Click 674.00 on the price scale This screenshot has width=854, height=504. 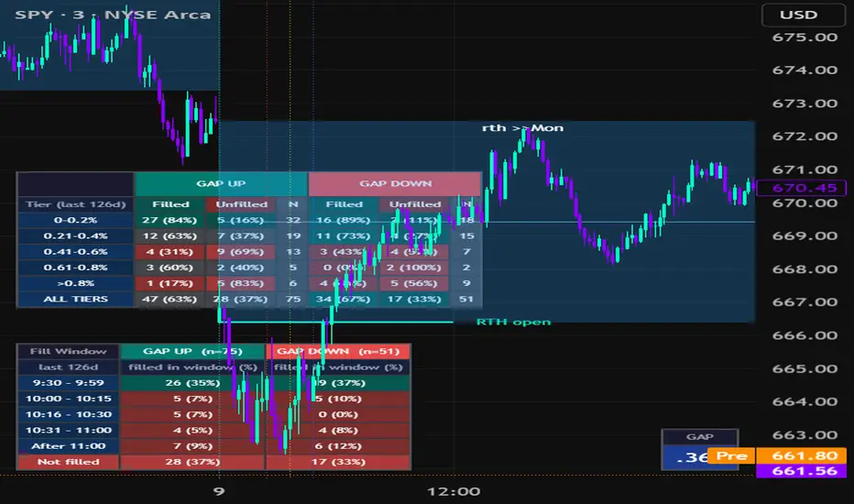(x=805, y=71)
